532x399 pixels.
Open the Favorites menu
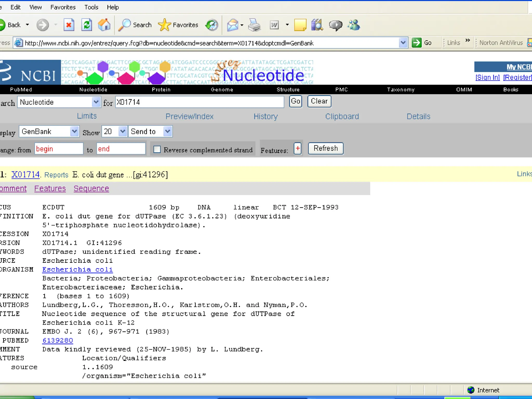63,7
